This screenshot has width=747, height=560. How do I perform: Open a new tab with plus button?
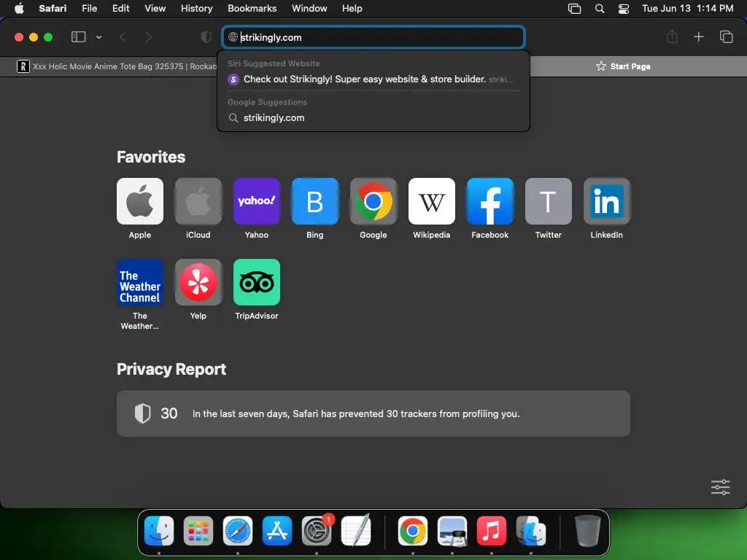point(698,36)
